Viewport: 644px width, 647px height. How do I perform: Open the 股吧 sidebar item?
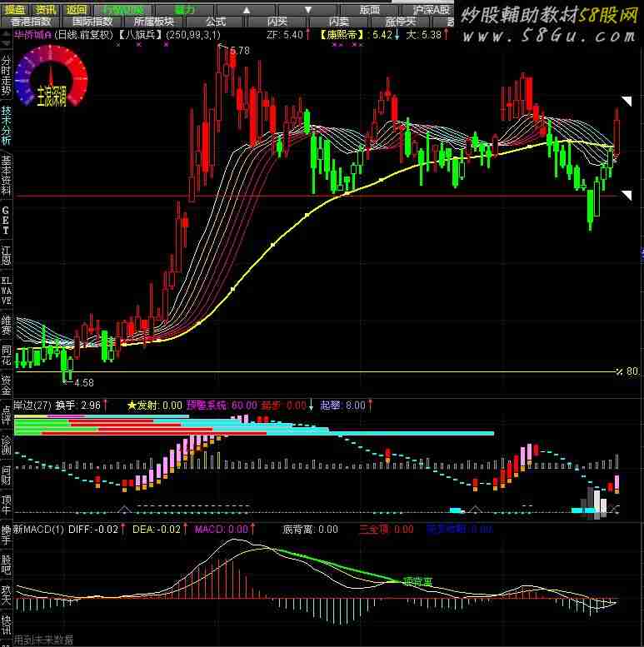(6, 565)
